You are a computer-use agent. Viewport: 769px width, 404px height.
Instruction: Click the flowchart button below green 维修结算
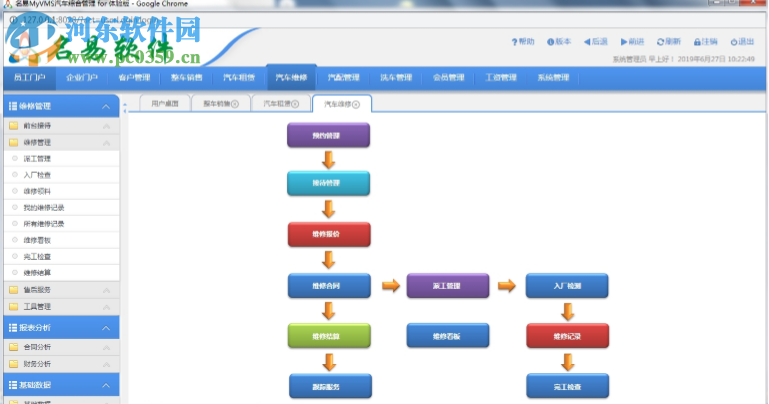click(330, 386)
